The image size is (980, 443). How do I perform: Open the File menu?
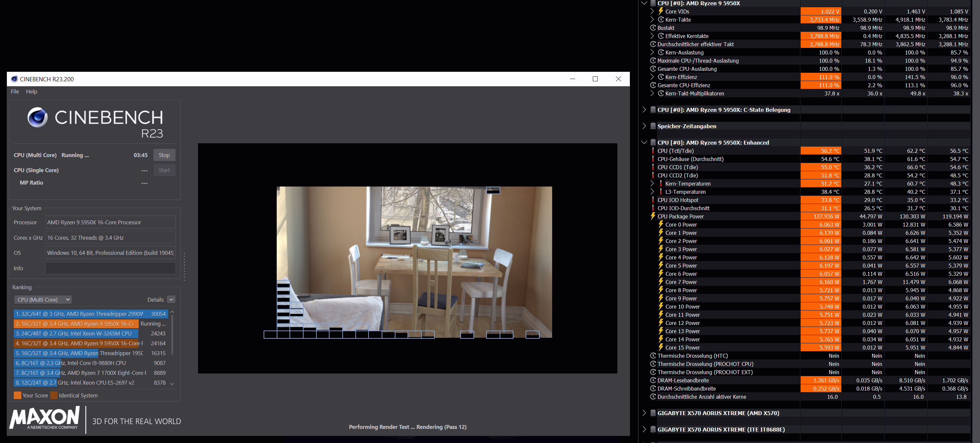pos(15,91)
